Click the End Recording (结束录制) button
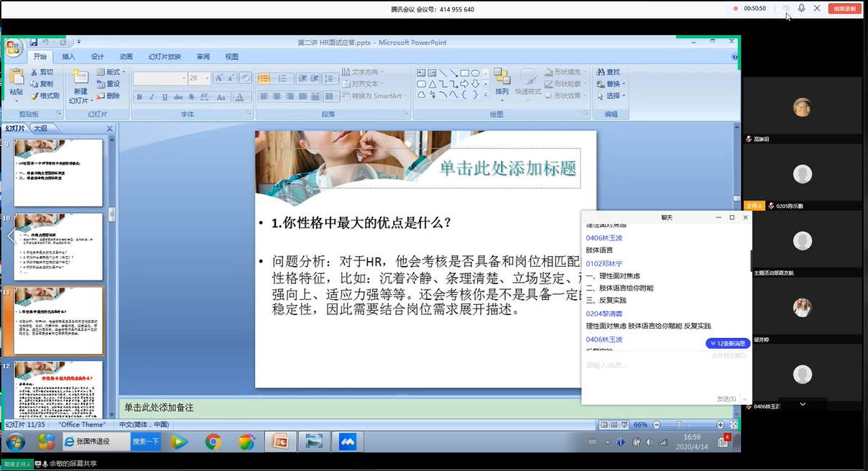 click(x=844, y=9)
